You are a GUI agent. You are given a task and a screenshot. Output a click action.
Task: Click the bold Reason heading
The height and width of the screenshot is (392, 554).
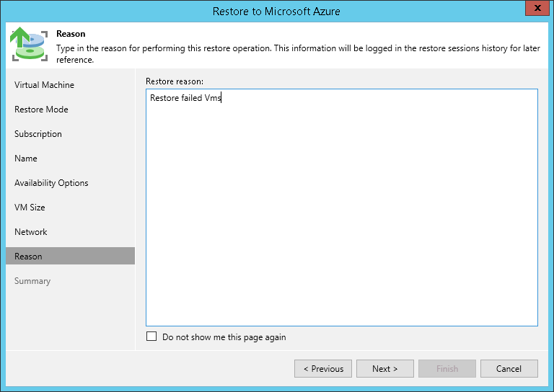click(x=71, y=34)
